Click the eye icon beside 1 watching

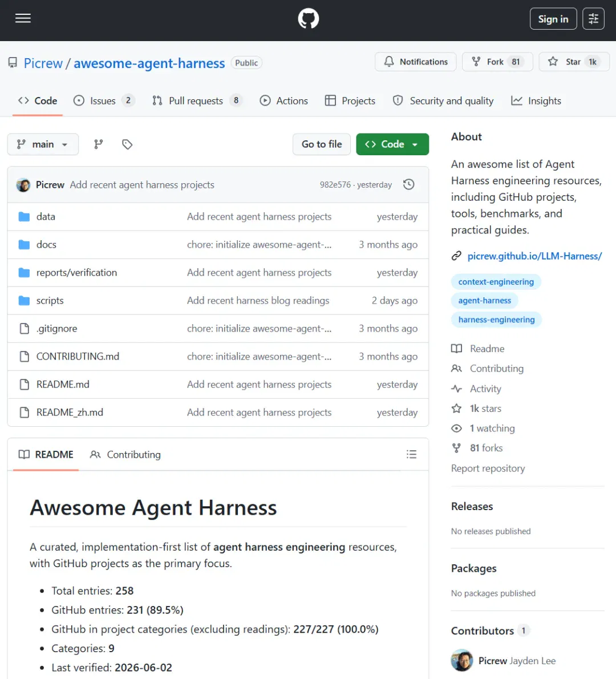(x=456, y=429)
